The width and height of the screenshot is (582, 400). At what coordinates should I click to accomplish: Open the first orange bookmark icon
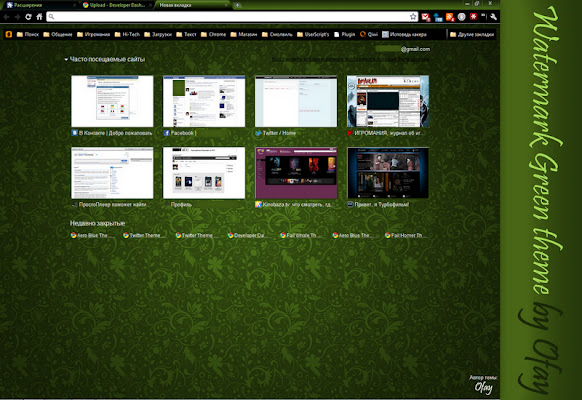(x=9, y=35)
